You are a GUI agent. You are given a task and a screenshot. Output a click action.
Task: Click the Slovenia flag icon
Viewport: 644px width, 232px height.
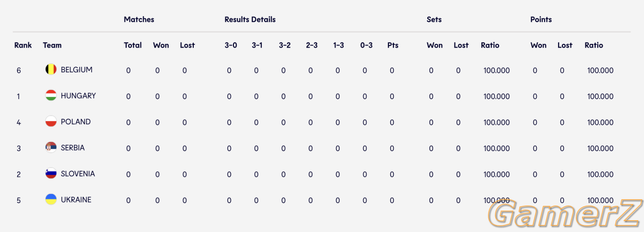click(x=51, y=174)
